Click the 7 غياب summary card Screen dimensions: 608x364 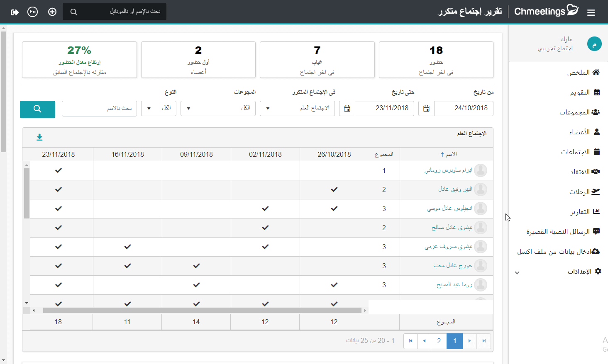[x=317, y=60]
